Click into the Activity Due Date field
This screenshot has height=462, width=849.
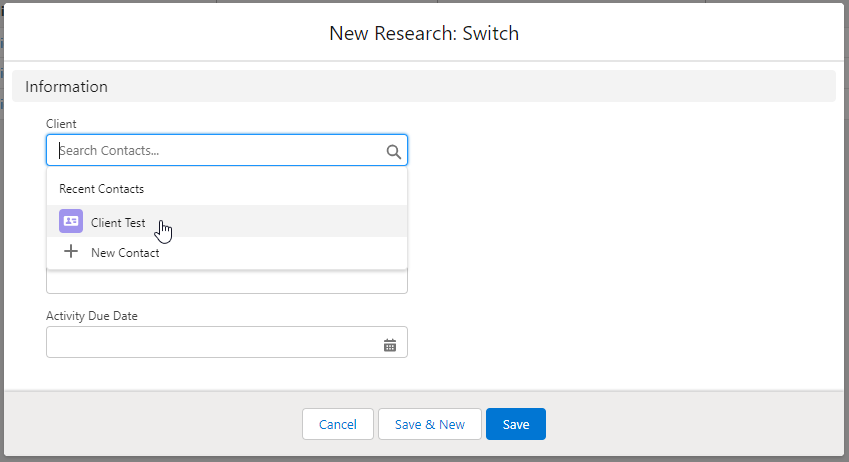[210, 343]
